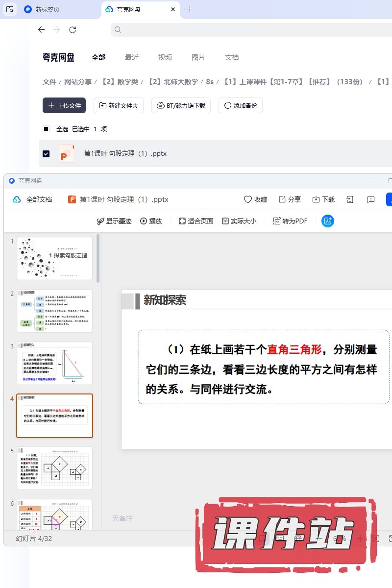
Task: Click 实际大小 actual size icon
Action: click(x=225, y=221)
